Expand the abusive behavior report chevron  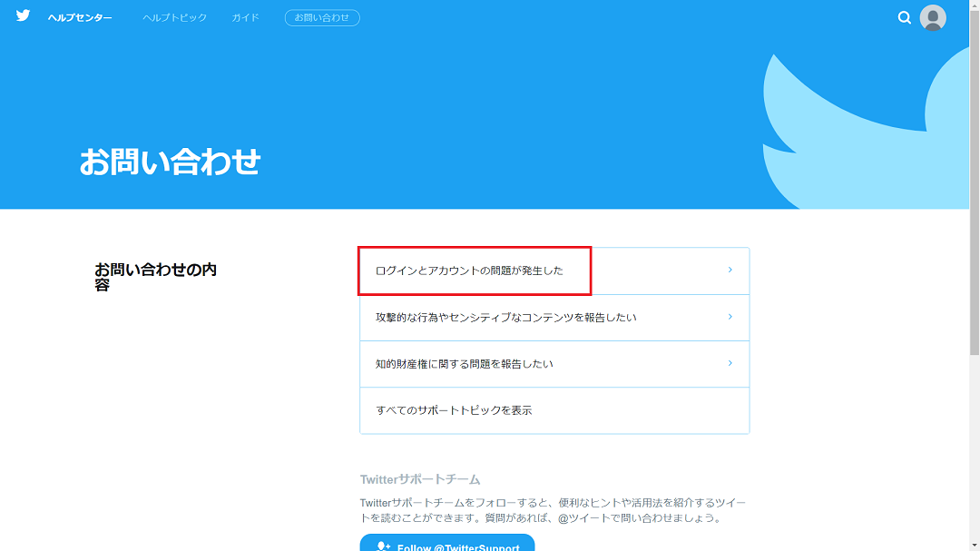click(x=730, y=317)
